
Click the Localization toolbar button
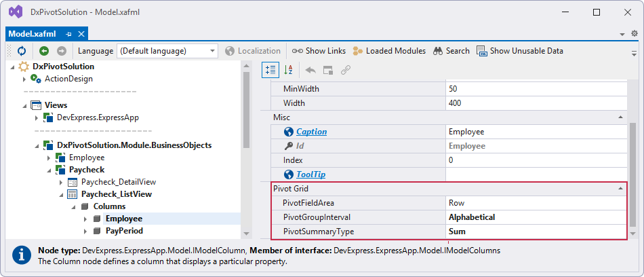(253, 51)
